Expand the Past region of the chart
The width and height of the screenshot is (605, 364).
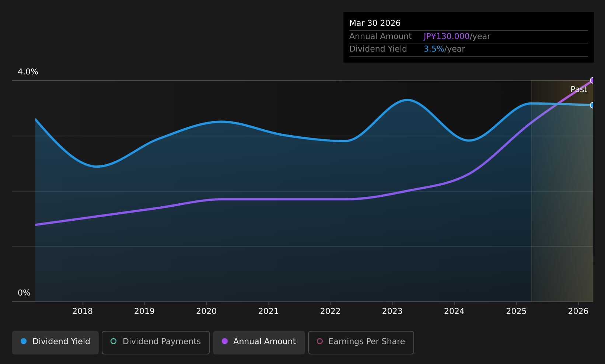point(562,184)
